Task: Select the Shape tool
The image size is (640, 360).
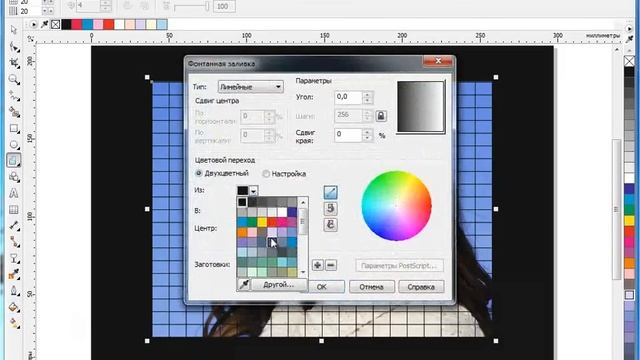Action: point(14,47)
